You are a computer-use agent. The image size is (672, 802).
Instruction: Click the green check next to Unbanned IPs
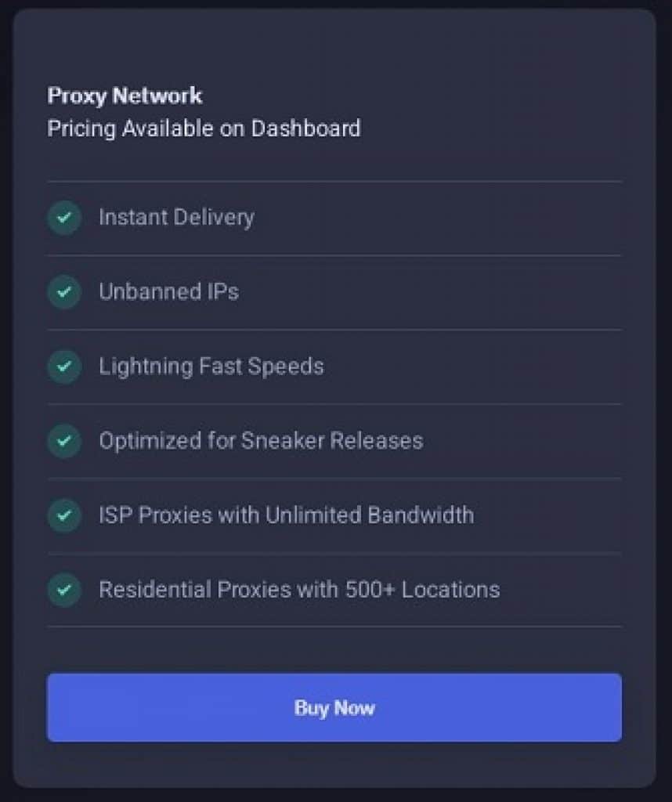[x=64, y=292]
